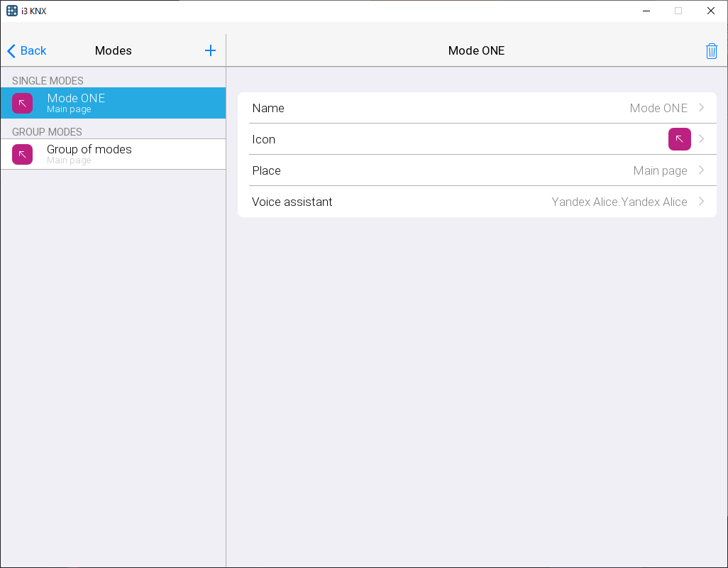Click the SINGLE MODES section header
This screenshot has width=728, height=568.
[x=47, y=80]
